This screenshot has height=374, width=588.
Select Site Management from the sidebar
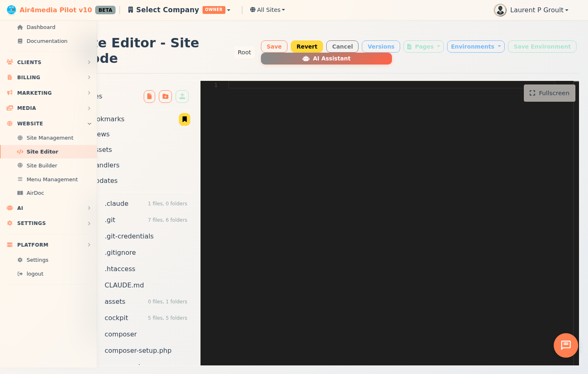[50, 138]
